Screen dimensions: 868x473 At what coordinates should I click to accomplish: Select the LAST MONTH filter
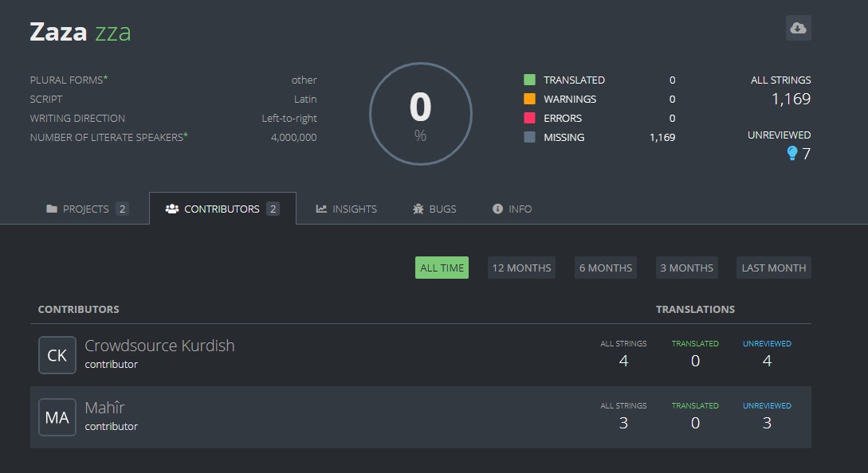pos(772,267)
